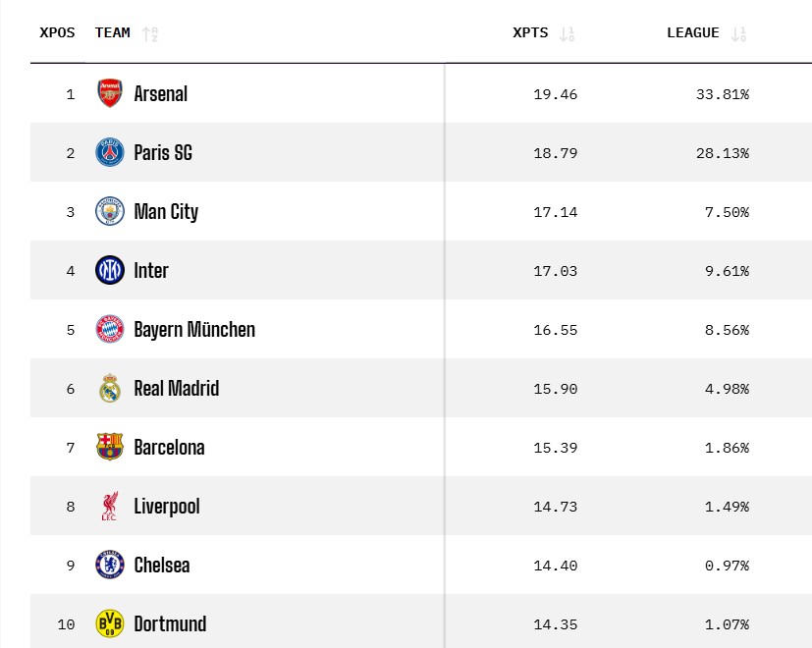The width and height of the screenshot is (812, 648).
Task: Click the Real Madrid crest icon
Action: (x=110, y=389)
